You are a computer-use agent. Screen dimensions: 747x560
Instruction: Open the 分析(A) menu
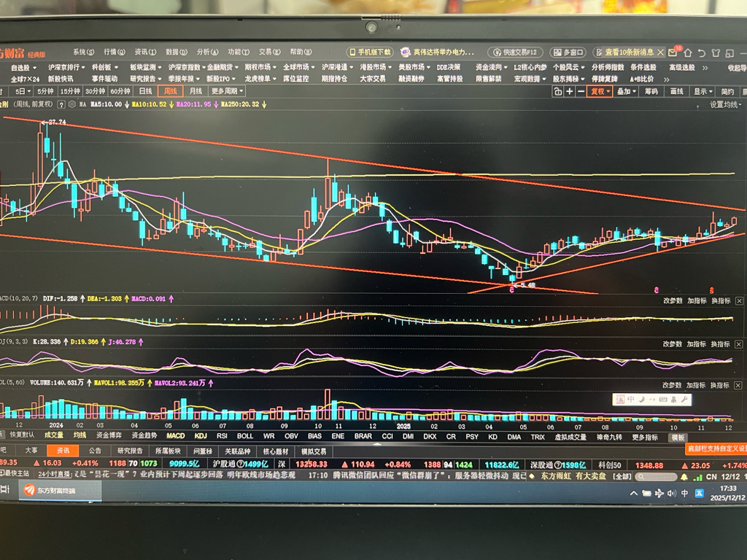tap(207, 52)
